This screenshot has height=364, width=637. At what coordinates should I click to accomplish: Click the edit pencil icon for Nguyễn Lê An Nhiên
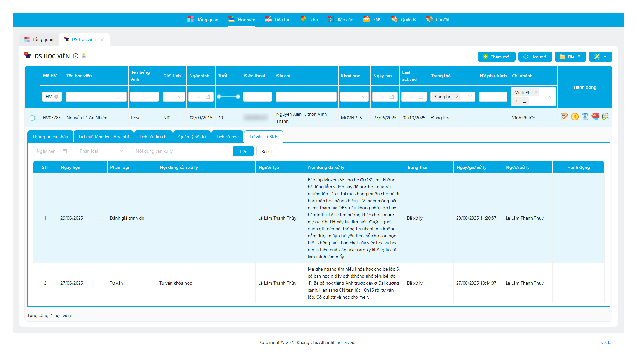point(565,117)
